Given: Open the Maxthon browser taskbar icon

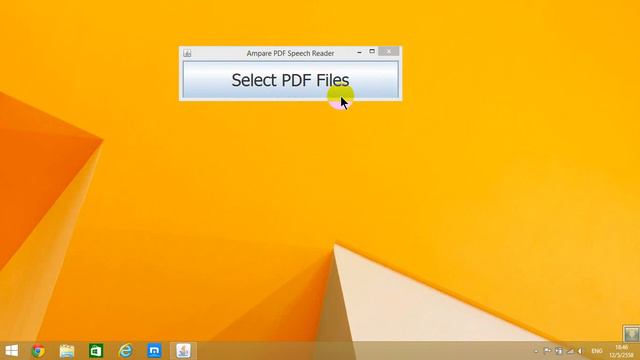Looking at the screenshot, I should pos(154,351).
